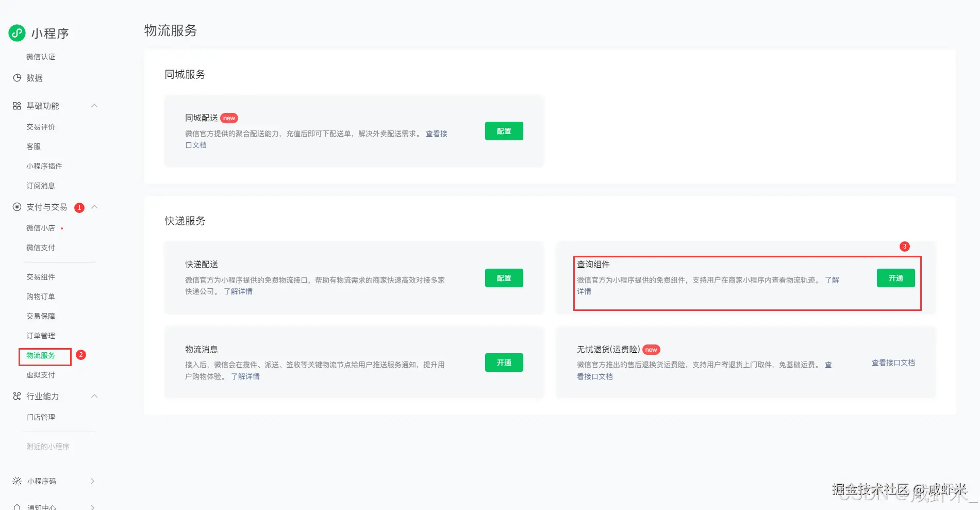
Task: Open 交易保障 page
Action: click(x=41, y=316)
